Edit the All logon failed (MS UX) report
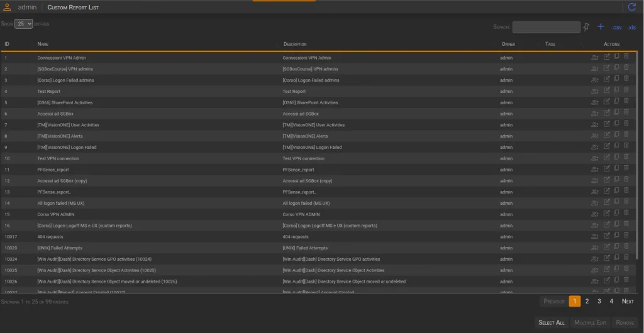The width and height of the screenshot is (644, 333). click(607, 202)
